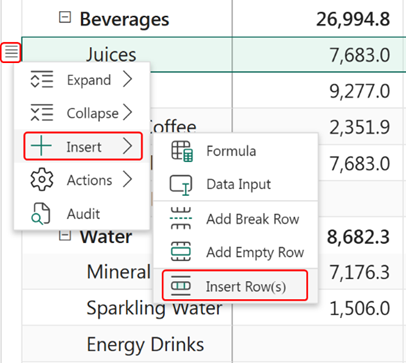Select Add Break Row option

tap(235, 219)
